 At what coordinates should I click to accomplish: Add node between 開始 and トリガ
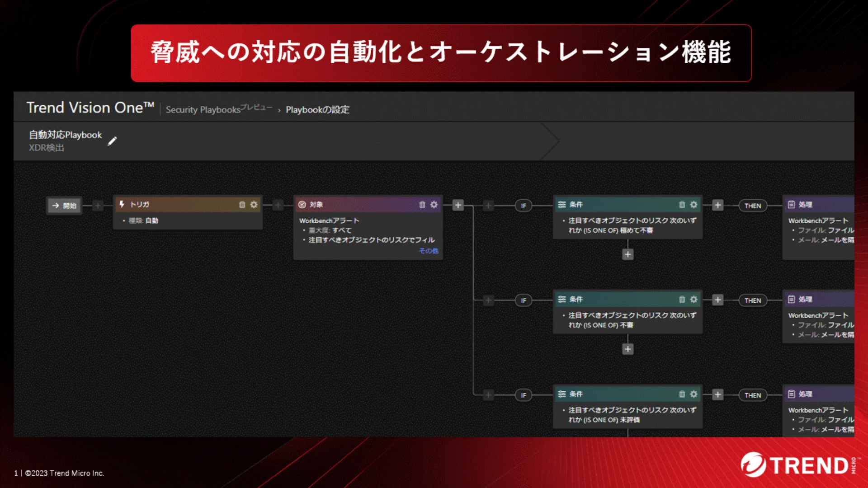tap(98, 205)
